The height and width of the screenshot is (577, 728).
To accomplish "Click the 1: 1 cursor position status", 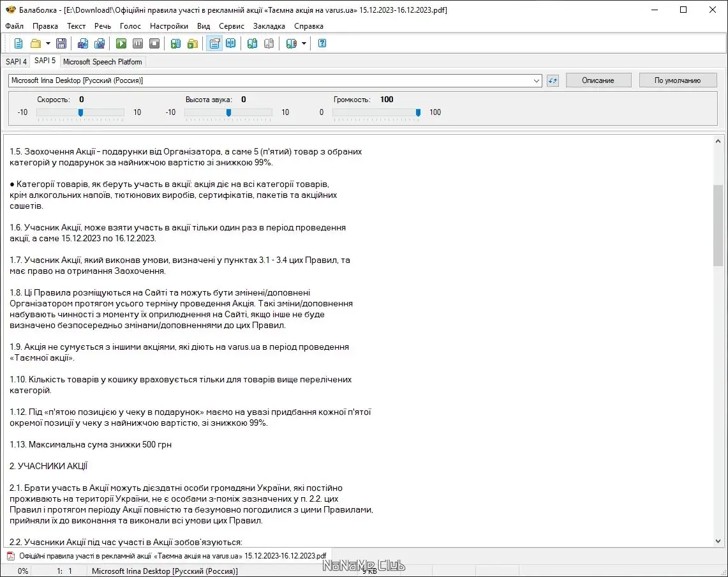I will [64, 571].
